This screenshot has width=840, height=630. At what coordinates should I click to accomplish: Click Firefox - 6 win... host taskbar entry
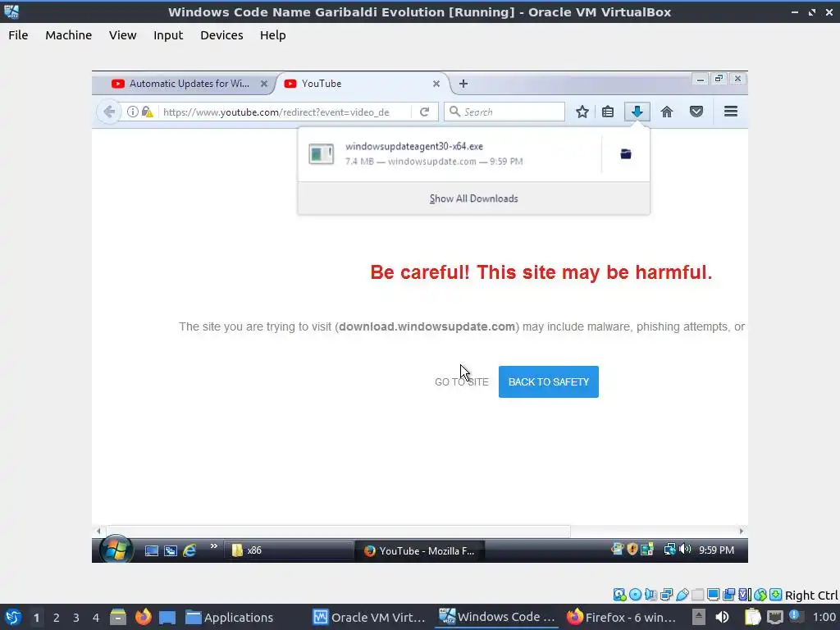click(x=621, y=618)
